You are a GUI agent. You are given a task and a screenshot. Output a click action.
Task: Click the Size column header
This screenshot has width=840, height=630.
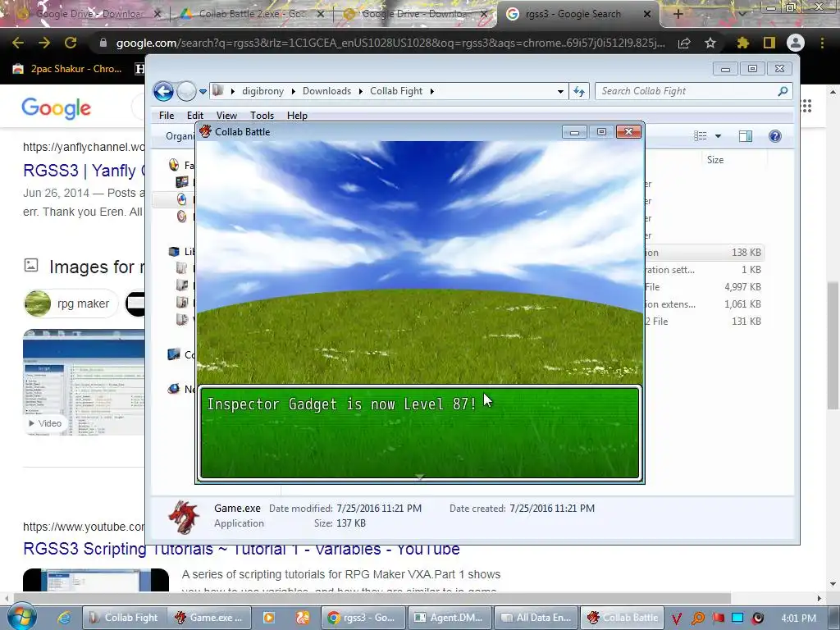715,160
